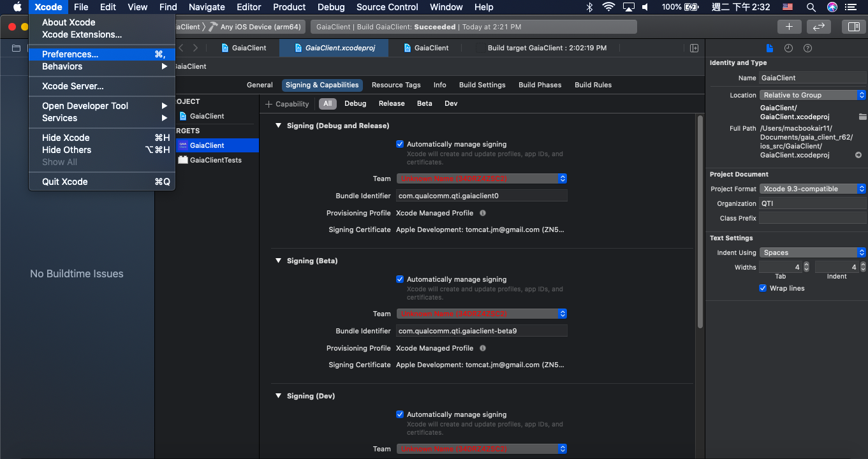Click the Organization QTI field

click(813, 203)
